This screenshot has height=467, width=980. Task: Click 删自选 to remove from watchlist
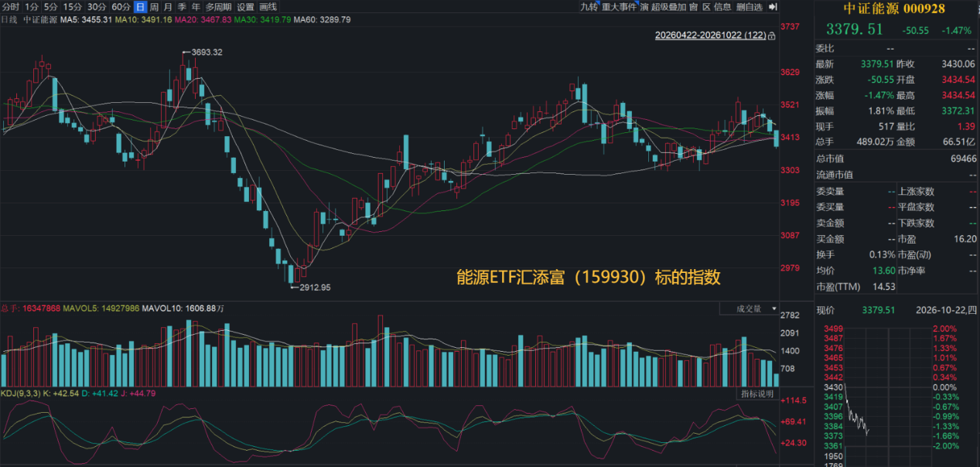(749, 7)
